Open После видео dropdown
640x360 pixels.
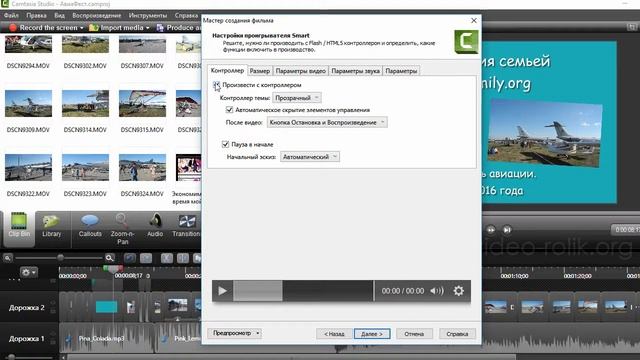(327, 122)
